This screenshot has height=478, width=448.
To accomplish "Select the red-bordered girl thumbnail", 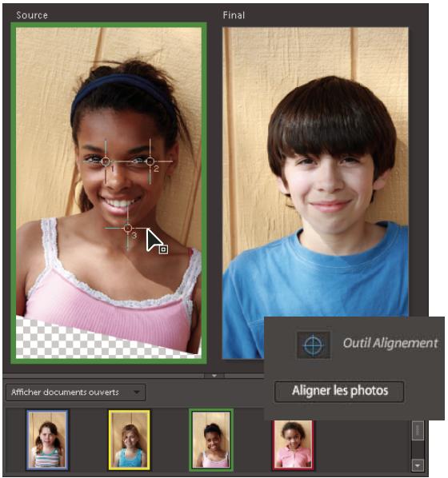I will (293, 444).
